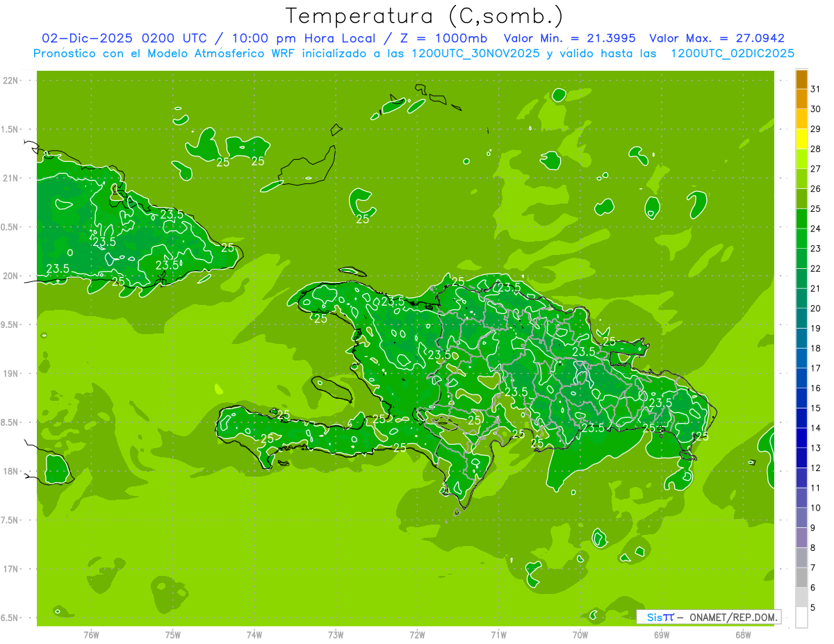
Task: Click the orange 31 color swatch in legend
Action: tap(801, 79)
